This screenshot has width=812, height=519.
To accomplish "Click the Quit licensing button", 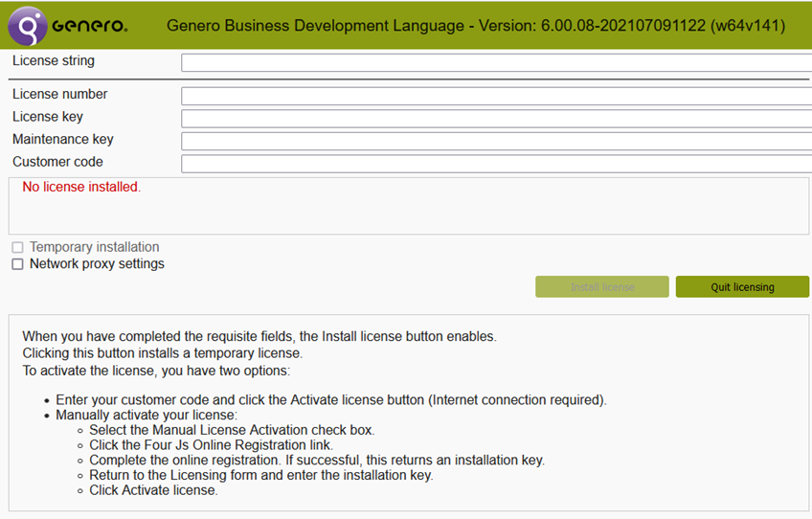I will pos(742,287).
